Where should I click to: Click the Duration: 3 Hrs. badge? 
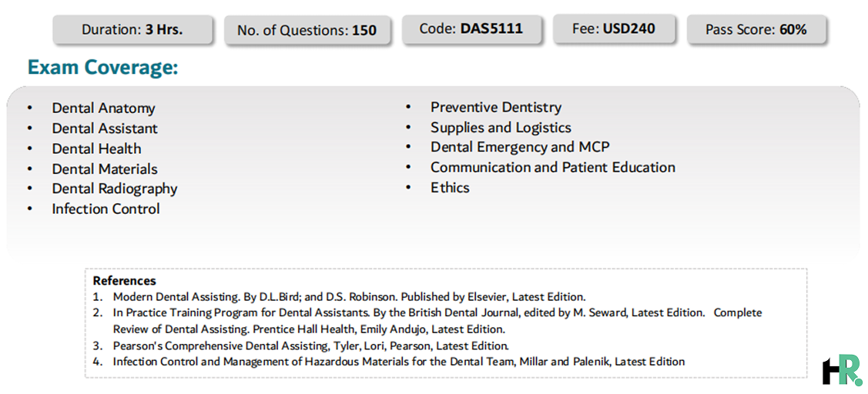pyautogui.click(x=132, y=30)
